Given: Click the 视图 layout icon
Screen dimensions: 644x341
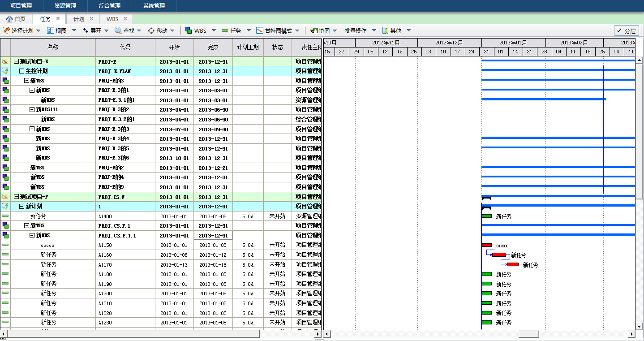Looking at the screenshot, I should pos(51,30).
